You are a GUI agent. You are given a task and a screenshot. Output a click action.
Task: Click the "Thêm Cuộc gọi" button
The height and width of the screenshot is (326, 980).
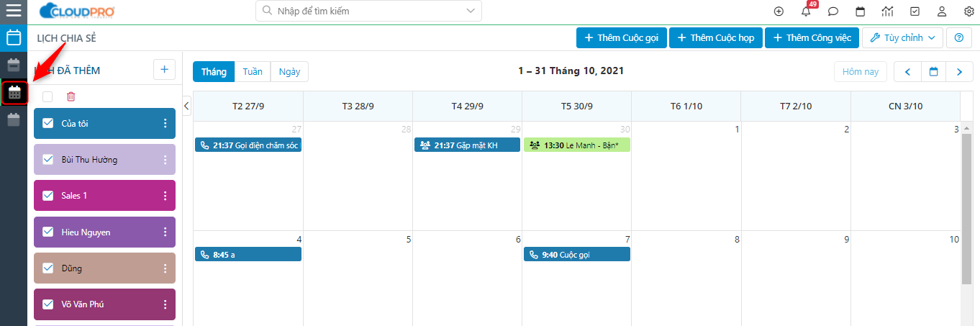click(x=622, y=37)
